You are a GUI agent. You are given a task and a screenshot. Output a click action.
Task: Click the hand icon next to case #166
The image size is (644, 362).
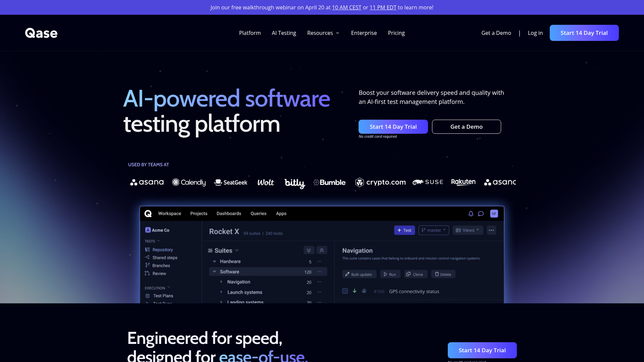[364, 291]
